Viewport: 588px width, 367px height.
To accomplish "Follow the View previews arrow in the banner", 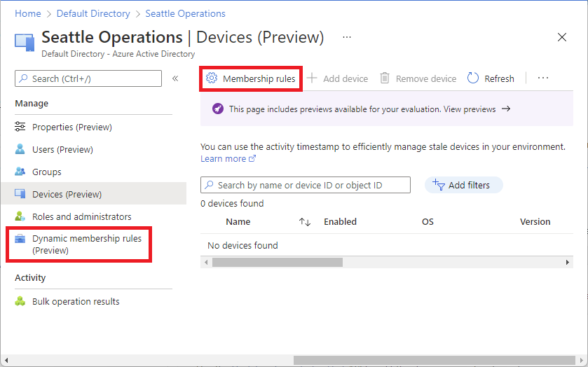I will click(x=506, y=109).
